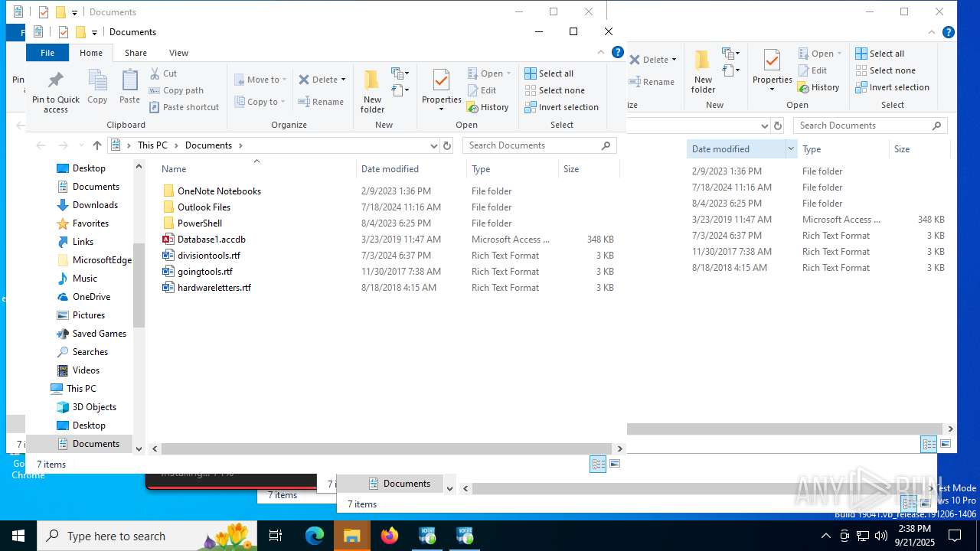Open OneDrive in navigation pane
Viewport: 980px width, 551px height.
(x=91, y=297)
